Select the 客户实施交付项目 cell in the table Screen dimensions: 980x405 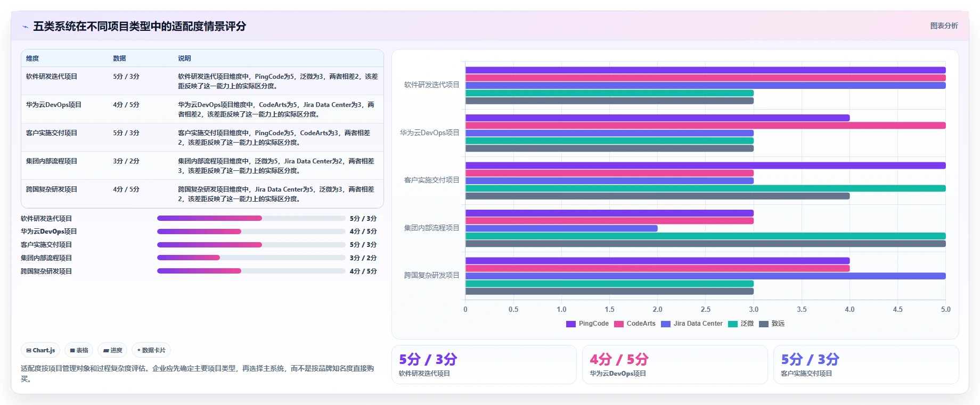click(52, 133)
